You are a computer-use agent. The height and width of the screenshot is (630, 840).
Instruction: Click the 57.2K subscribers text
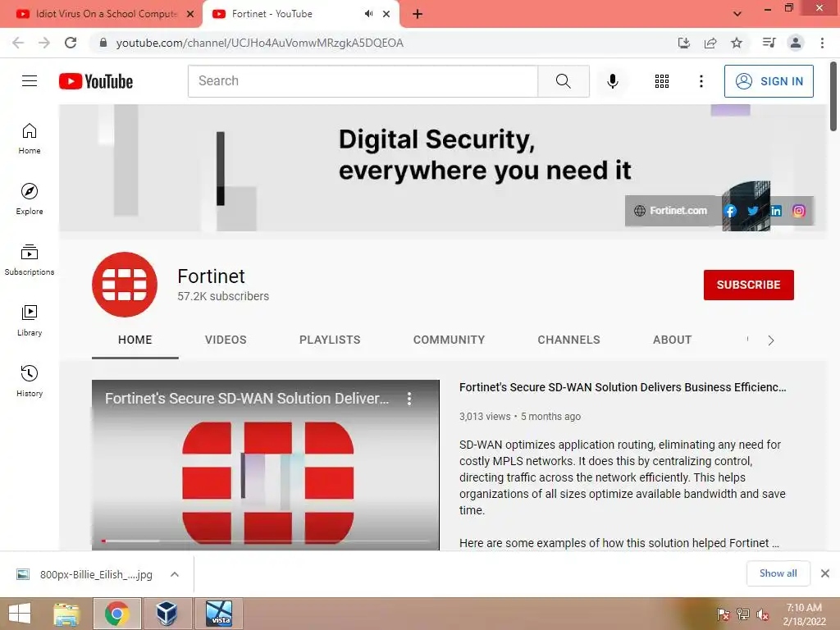pos(223,296)
